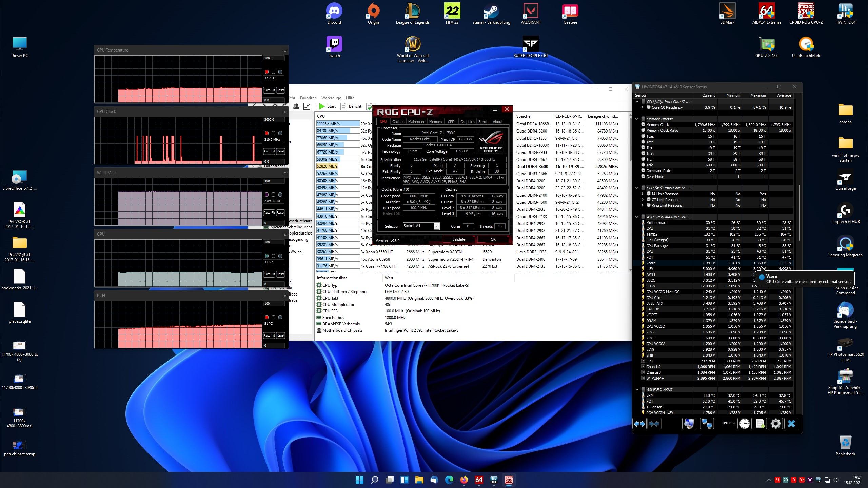Viewport: 868px width, 488px height.
Task: Collapse the Memory Timings sensor group
Action: tap(637, 119)
